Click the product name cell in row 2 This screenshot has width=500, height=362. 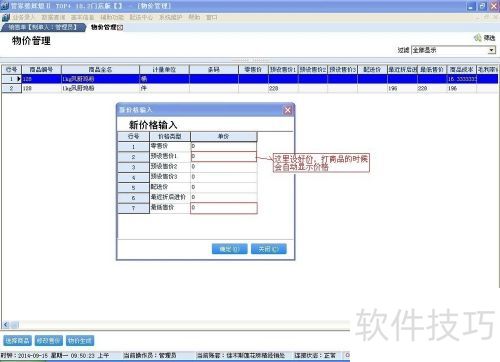pos(100,88)
